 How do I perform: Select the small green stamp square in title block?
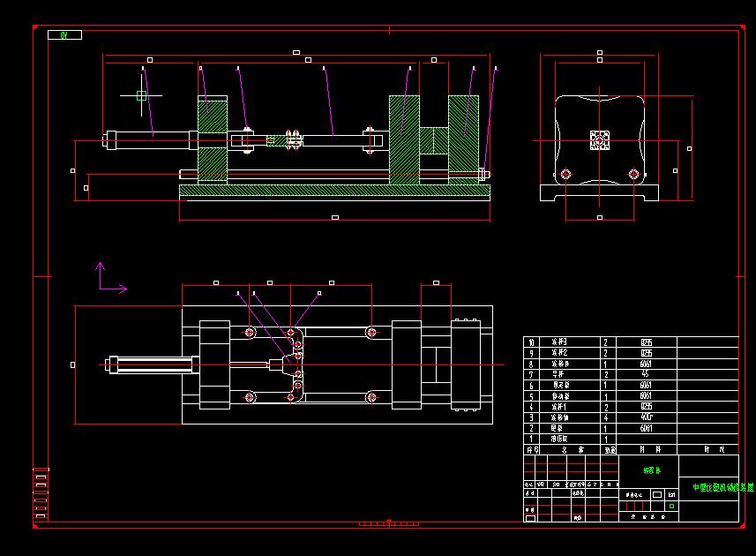(x=672, y=506)
